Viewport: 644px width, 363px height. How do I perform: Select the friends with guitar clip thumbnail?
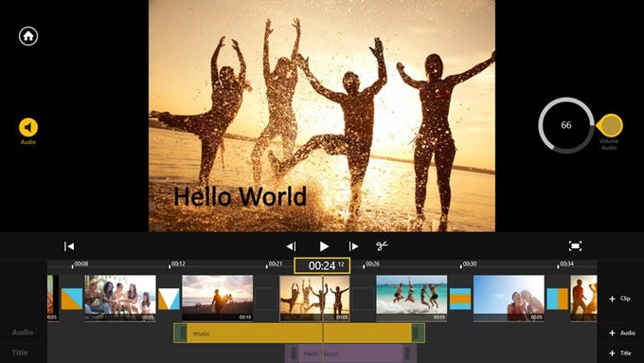pos(120,298)
